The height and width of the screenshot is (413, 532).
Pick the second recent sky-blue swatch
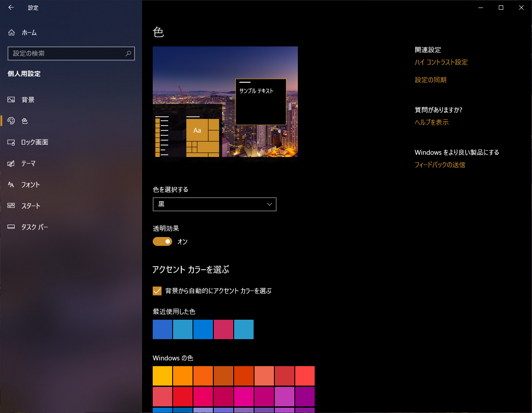[x=183, y=329]
